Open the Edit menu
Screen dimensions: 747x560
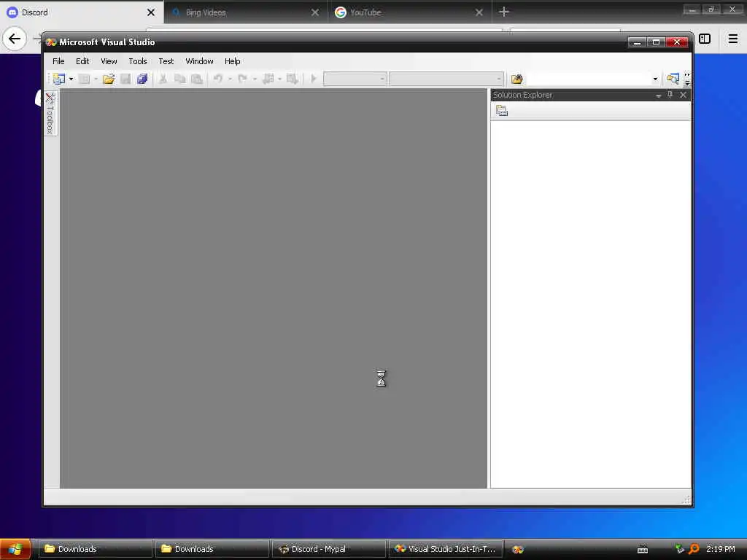(x=82, y=61)
